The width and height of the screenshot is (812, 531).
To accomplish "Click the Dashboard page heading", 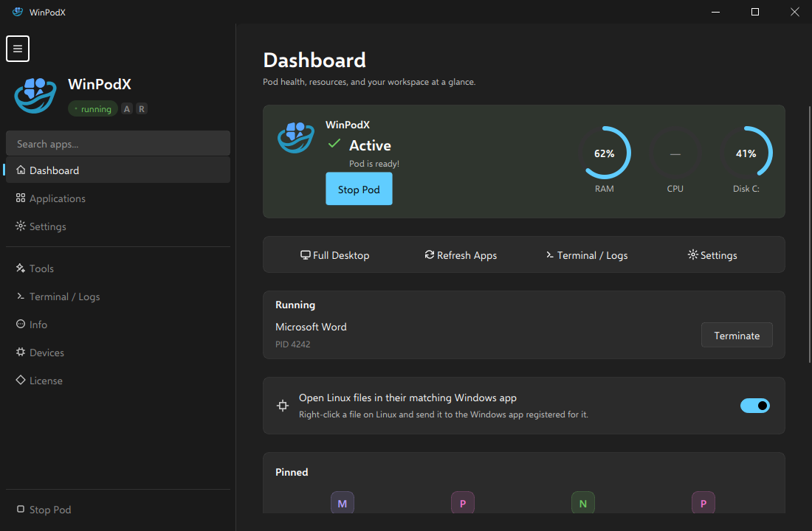I will 314,60.
